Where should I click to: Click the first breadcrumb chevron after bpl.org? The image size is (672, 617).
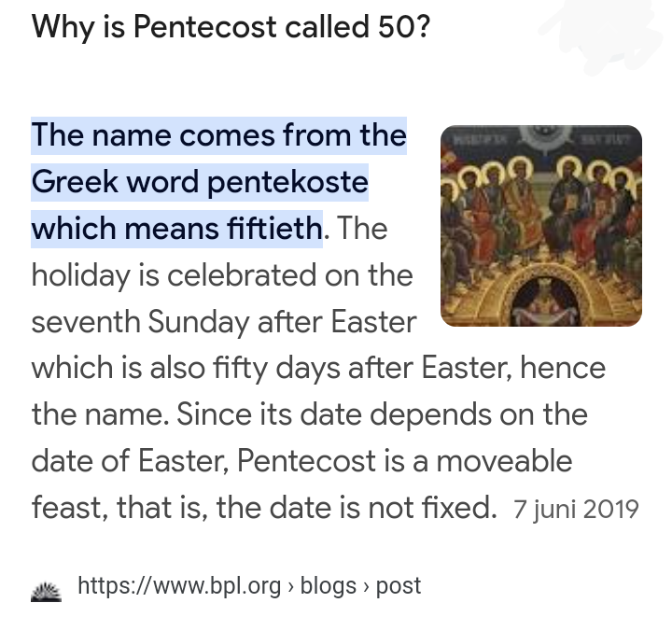pos(291,586)
